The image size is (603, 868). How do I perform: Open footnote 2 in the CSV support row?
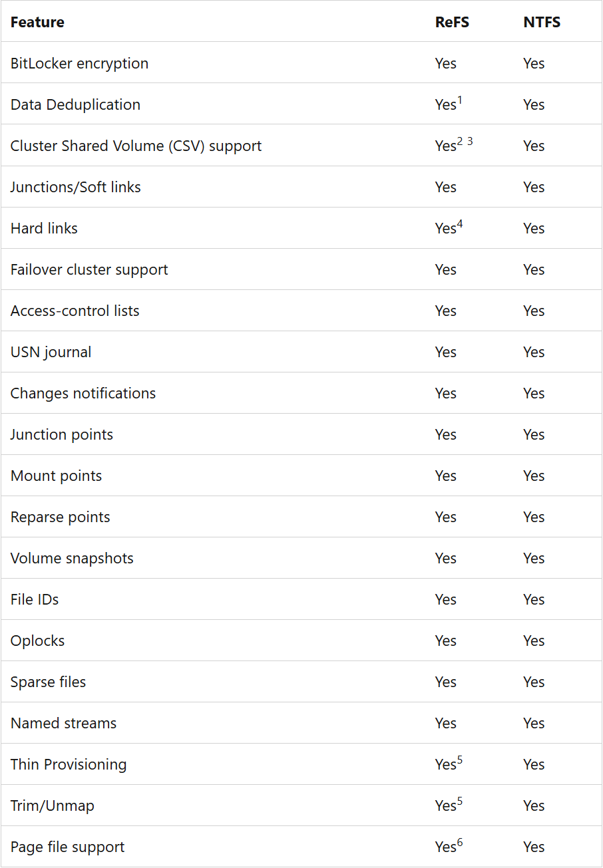click(460, 141)
